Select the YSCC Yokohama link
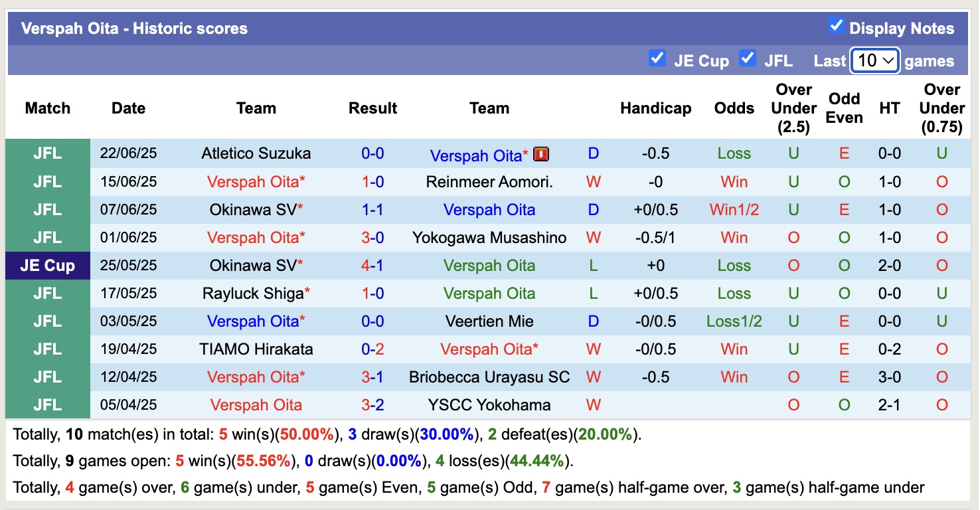The height and width of the screenshot is (510, 980). click(489, 404)
